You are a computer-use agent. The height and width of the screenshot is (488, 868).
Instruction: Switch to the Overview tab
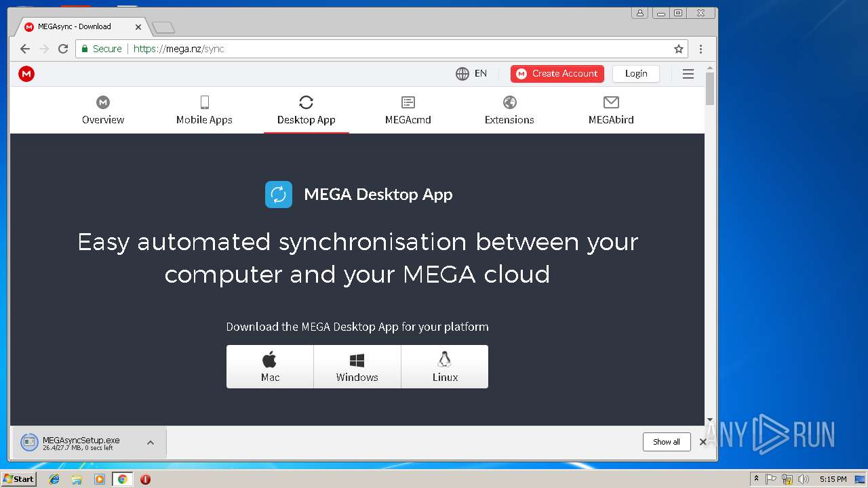tap(103, 110)
